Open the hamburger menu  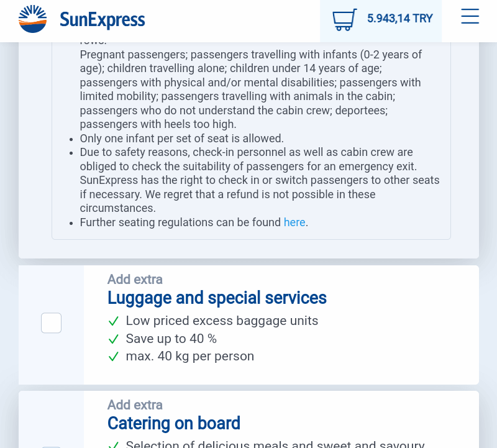coord(470,16)
